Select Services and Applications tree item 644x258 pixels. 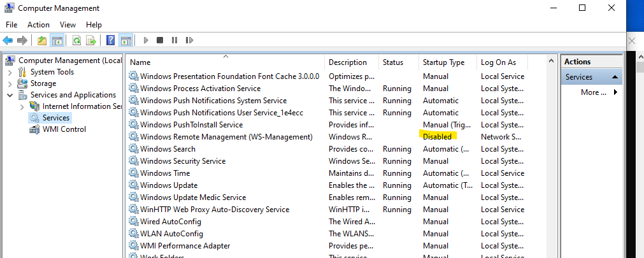73,95
